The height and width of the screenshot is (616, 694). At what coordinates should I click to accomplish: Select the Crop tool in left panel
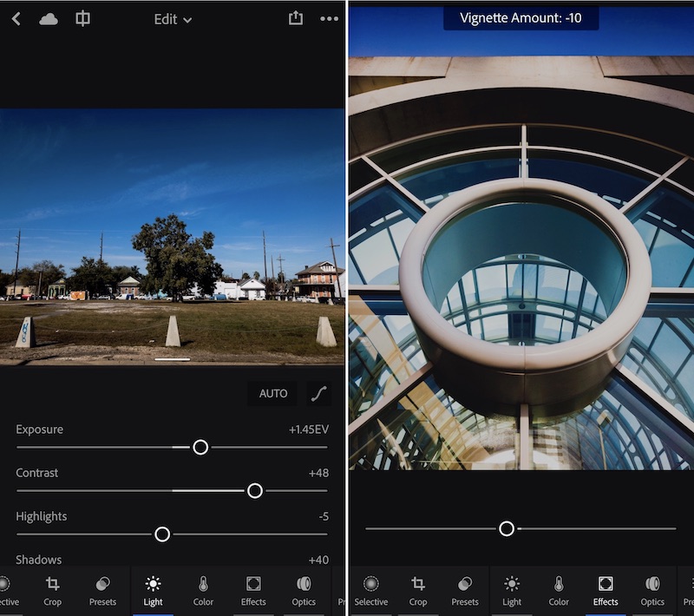tap(53, 590)
